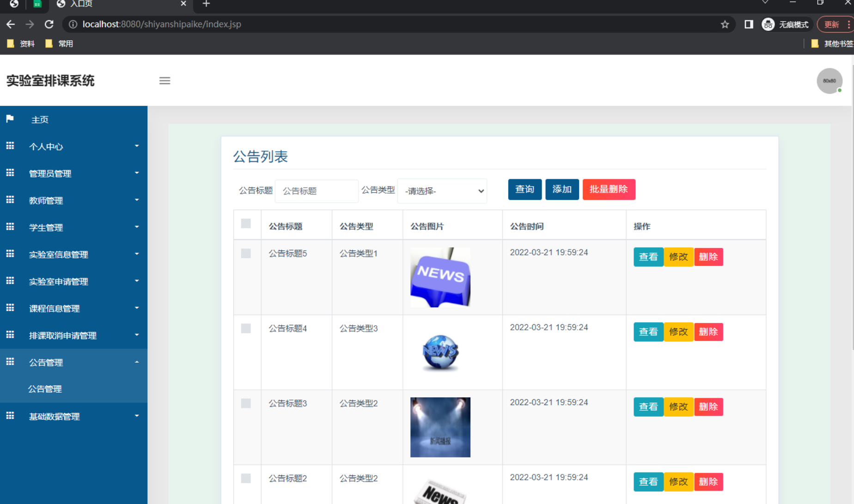Click the grid icon beside 公告管理

10,362
